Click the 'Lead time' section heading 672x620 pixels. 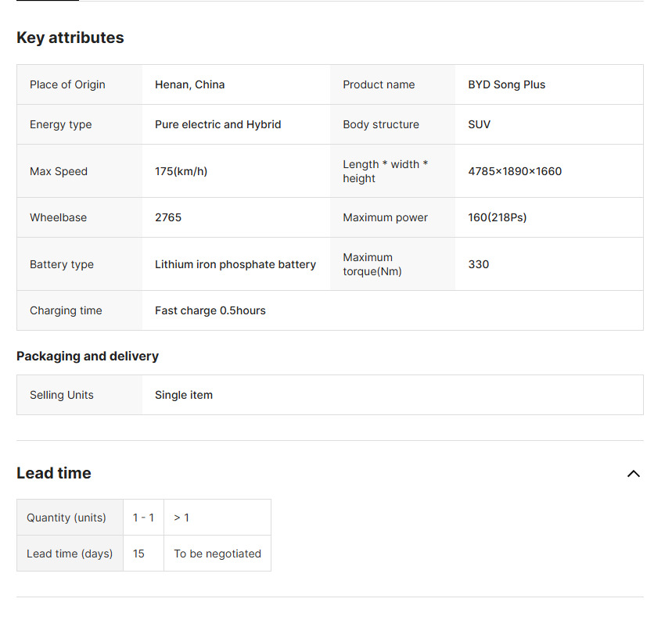[54, 473]
